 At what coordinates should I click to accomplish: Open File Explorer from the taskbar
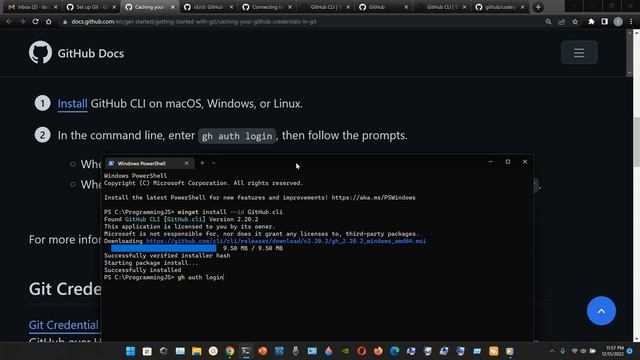197,351
